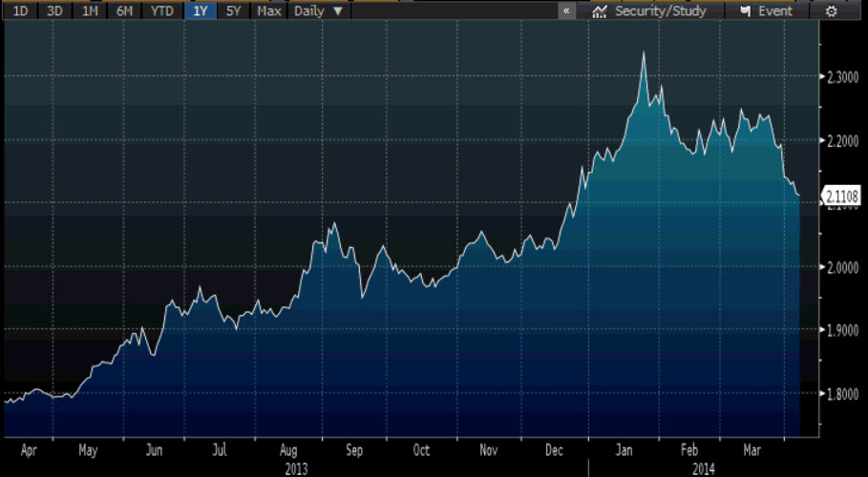Open the Daily periodicity dropdown
Viewport: 868px width, 477px height.
319,11
